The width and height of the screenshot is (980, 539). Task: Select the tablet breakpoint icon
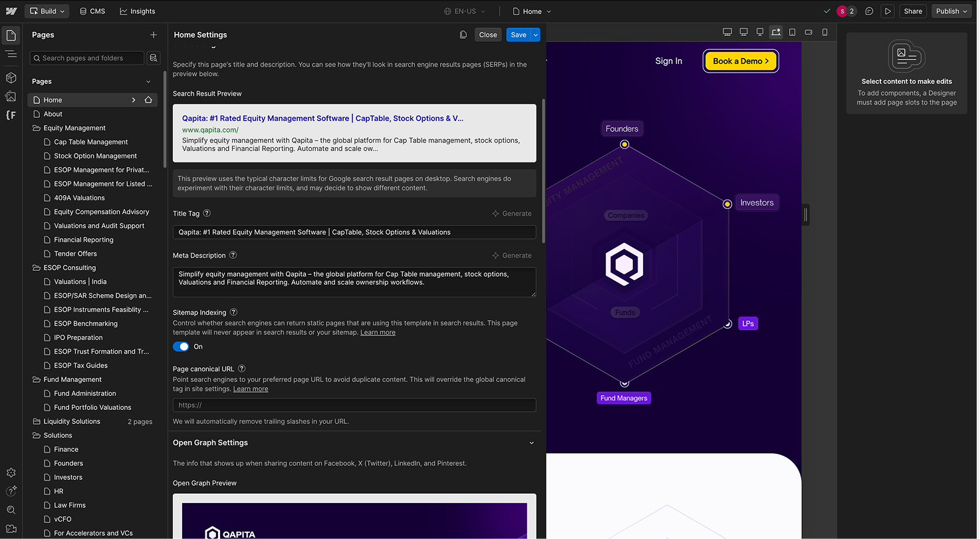pyautogui.click(x=793, y=32)
